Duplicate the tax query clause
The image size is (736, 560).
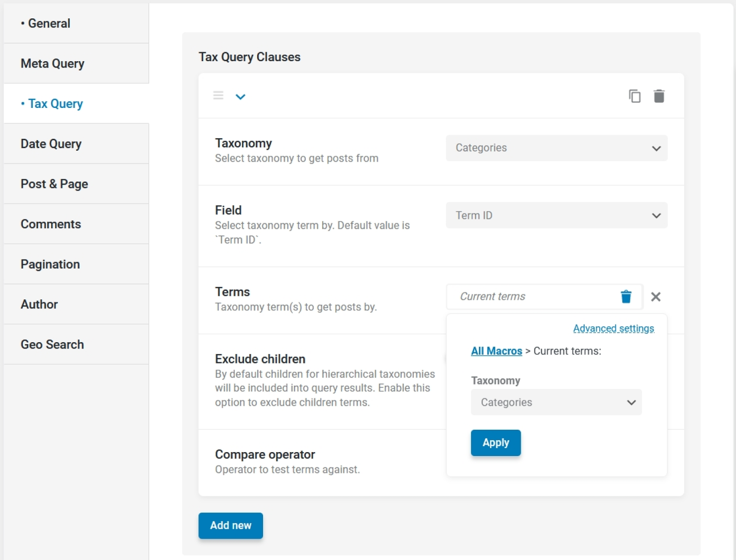point(635,96)
